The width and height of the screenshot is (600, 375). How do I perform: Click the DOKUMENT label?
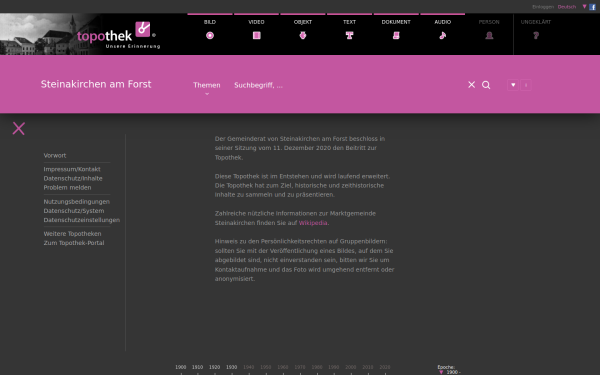point(396,22)
